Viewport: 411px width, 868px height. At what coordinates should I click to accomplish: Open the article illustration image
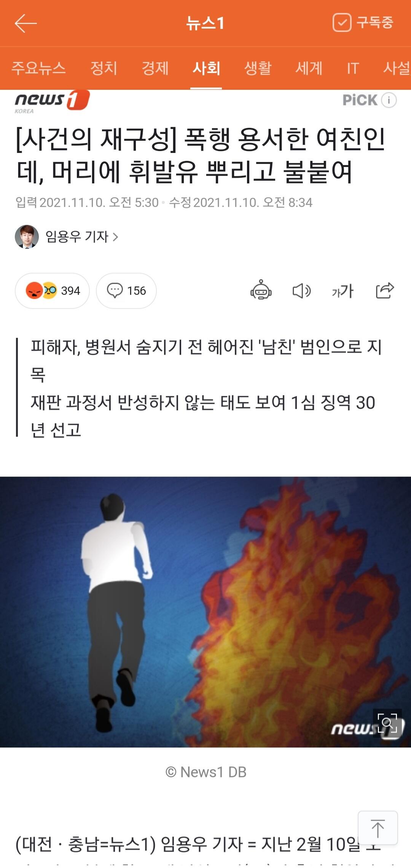205,612
